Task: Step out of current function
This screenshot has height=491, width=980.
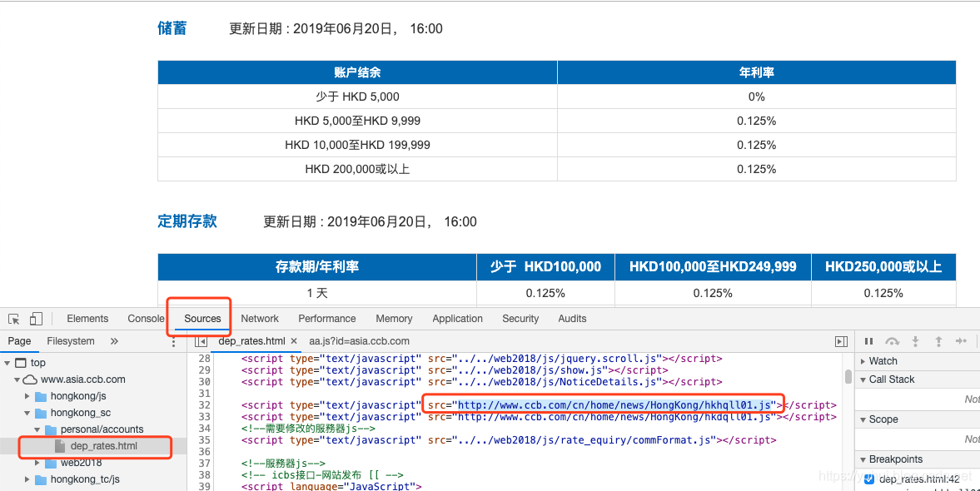Action: click(938, 341)
